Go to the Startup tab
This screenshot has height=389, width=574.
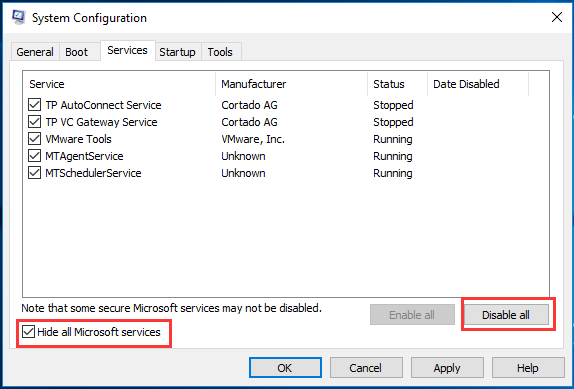pos(177,52)
